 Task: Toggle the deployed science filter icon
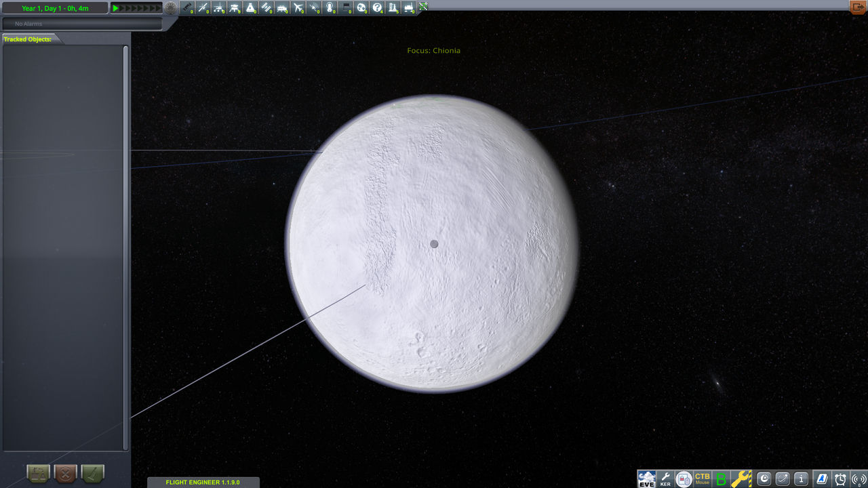point(393,7)
